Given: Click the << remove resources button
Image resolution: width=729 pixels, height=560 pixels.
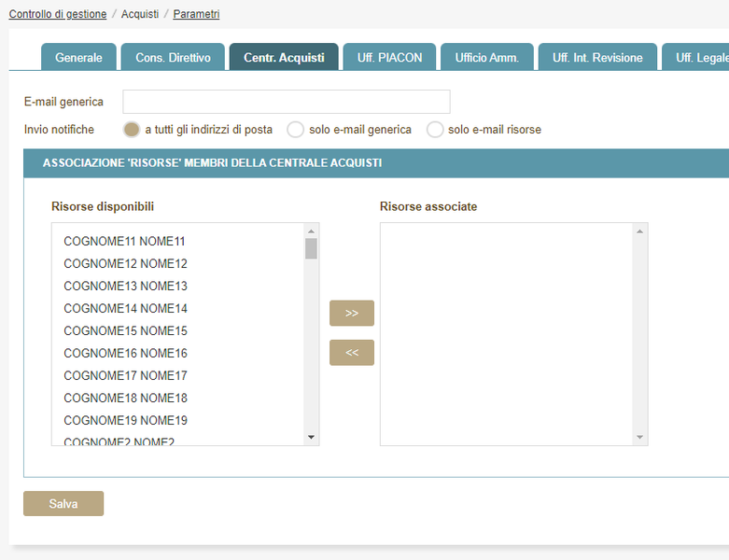Looking at the screenshot, I should 351,353.
